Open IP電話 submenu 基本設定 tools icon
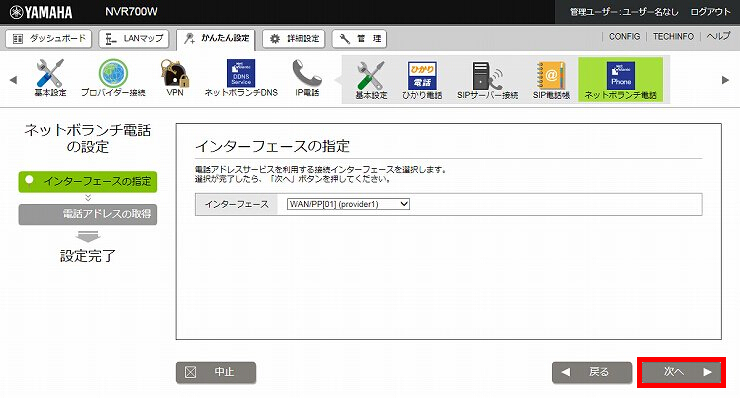This screenshot has width=740, height=398. click(x=371, y=80)
